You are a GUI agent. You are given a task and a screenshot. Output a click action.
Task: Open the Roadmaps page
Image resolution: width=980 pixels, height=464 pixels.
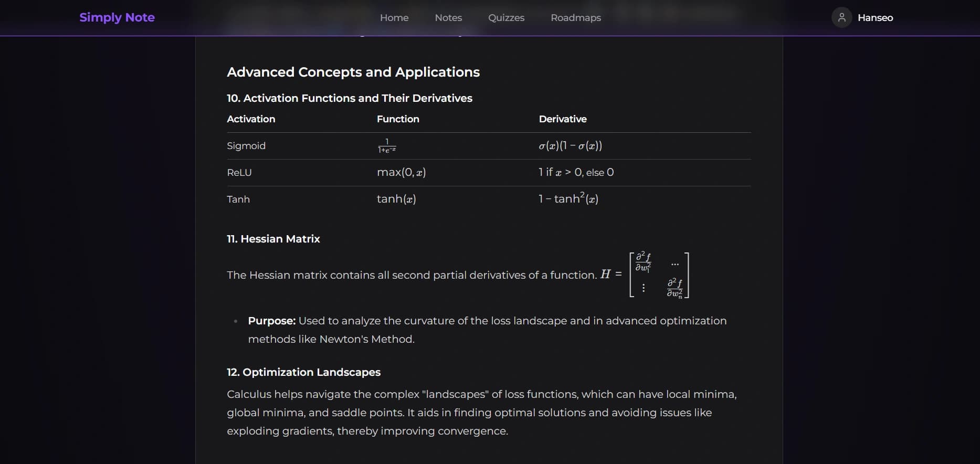click(x=575, y=17)
